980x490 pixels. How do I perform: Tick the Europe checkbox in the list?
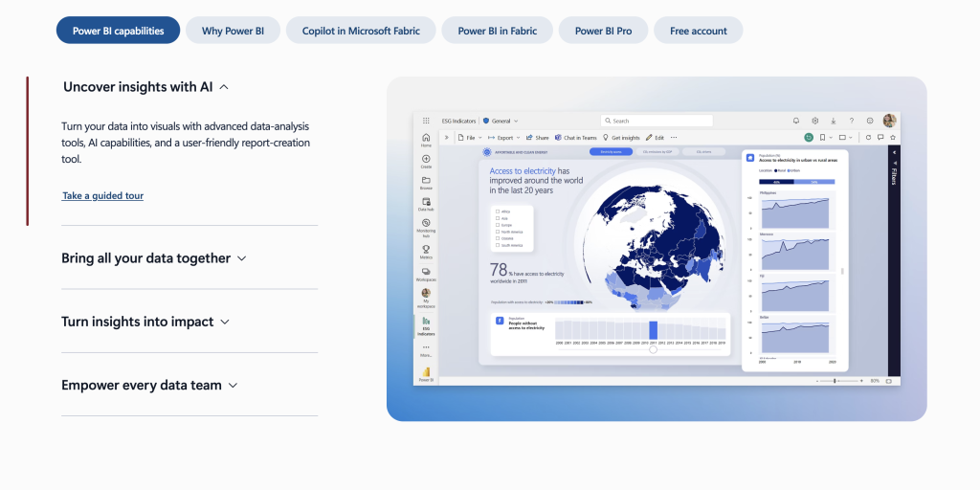[496, 225]
